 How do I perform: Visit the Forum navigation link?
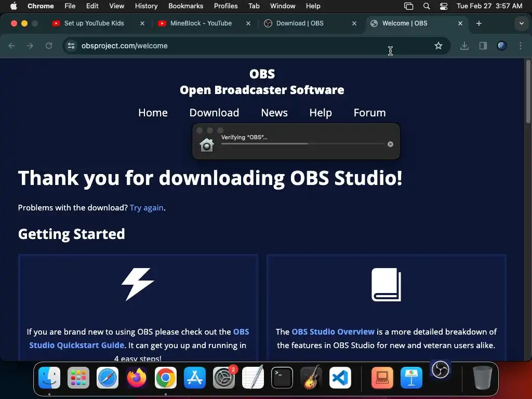369,113
